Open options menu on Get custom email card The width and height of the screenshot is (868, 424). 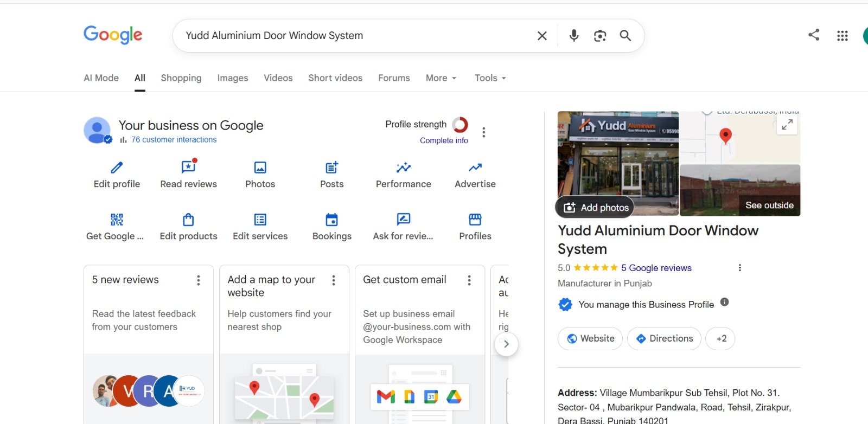point(469,280)
